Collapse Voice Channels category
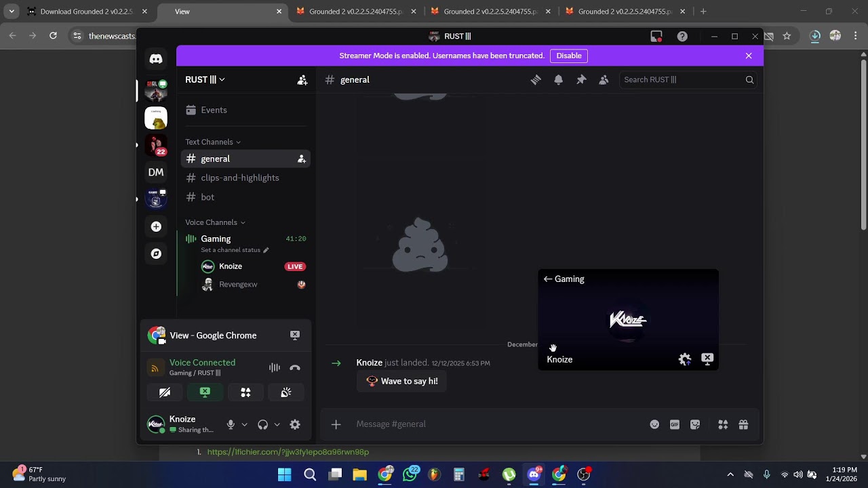Screen dimensions: 868x488 (216, 222)
